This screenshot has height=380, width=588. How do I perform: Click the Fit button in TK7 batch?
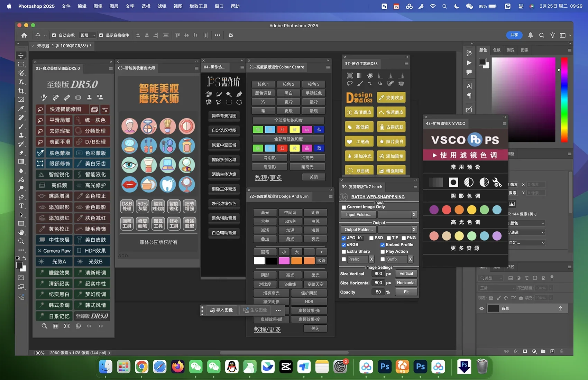(x=406, y=292)
